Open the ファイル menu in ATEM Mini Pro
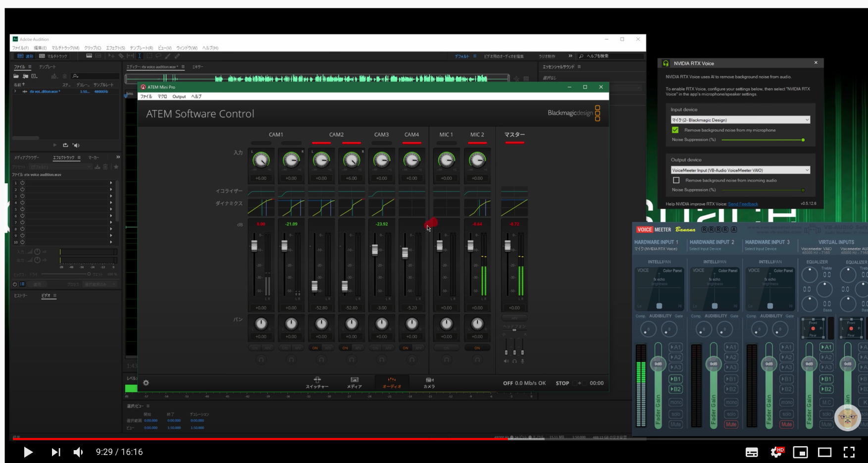The height and width of the screenshot is (463, 868). point(146,97)
